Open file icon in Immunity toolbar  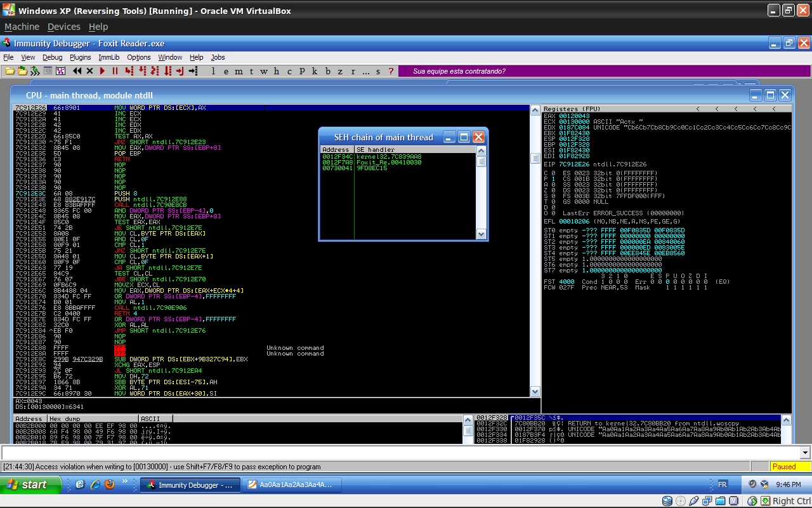coord(10,70)
